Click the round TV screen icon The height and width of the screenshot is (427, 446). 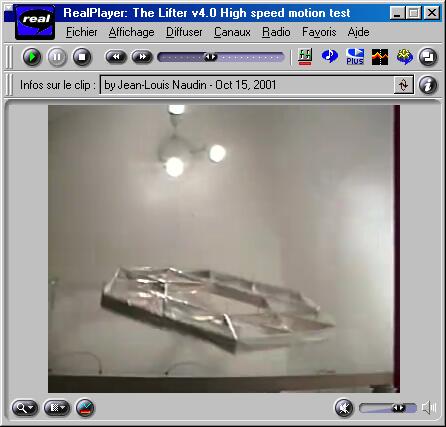pyautogui.click(x=85, y=408)
